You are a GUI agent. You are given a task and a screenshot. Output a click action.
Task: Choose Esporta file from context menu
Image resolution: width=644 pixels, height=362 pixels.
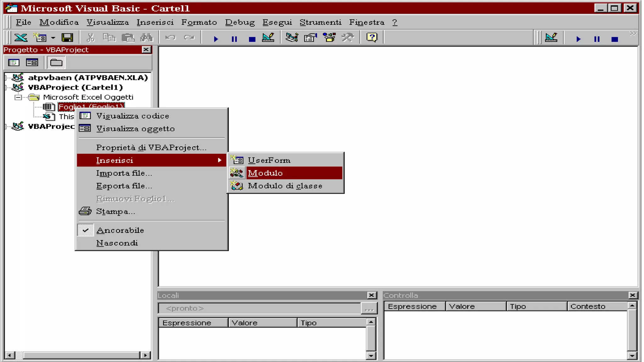[124, 186]
